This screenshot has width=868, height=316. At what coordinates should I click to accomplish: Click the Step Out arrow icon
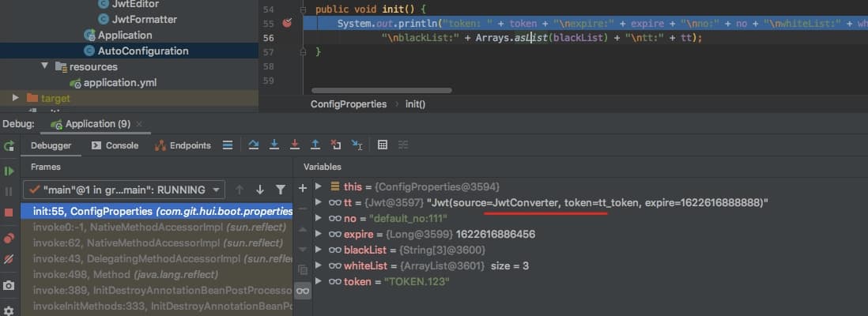315,145
